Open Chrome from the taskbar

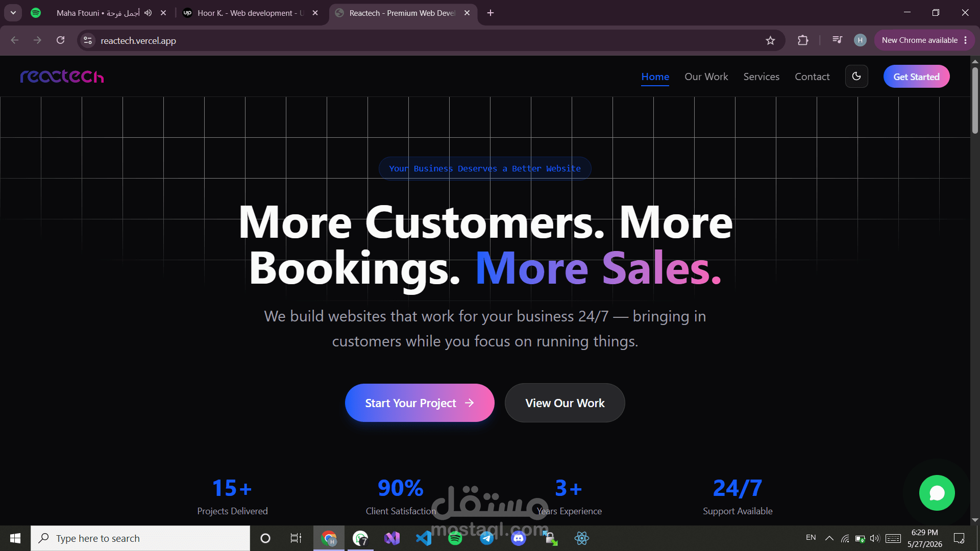pos(329,538)
